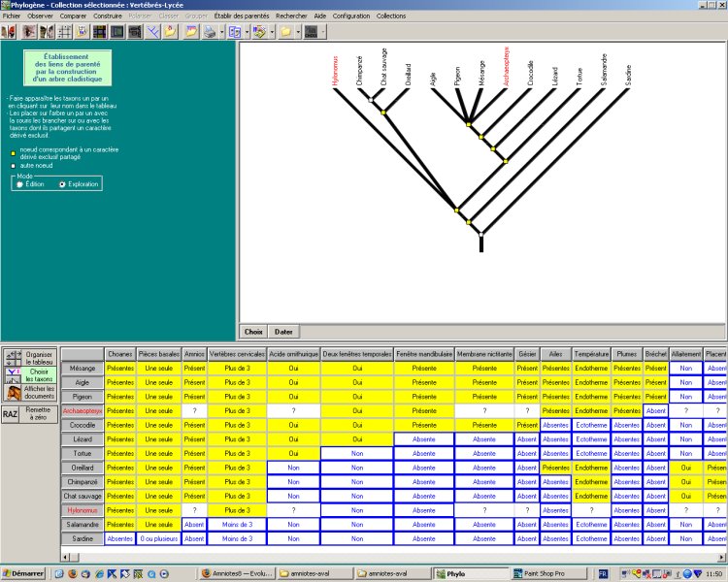This screenshot has width=728, height=582.
Task: Click the Choisir les taxons icon
Action: [x=13, y=374]
